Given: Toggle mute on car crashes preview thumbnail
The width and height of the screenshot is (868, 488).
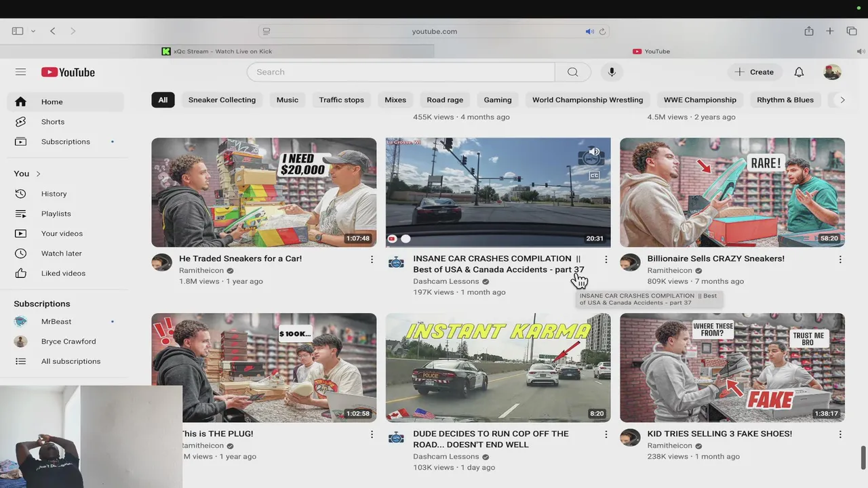Looking at the screenshot, I should tap(593, 152).
